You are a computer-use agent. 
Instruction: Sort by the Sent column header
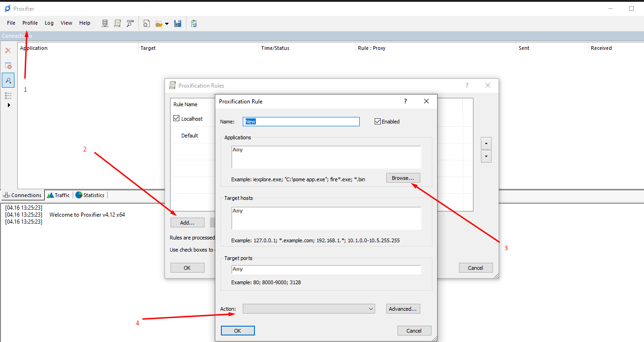(553, 48)
